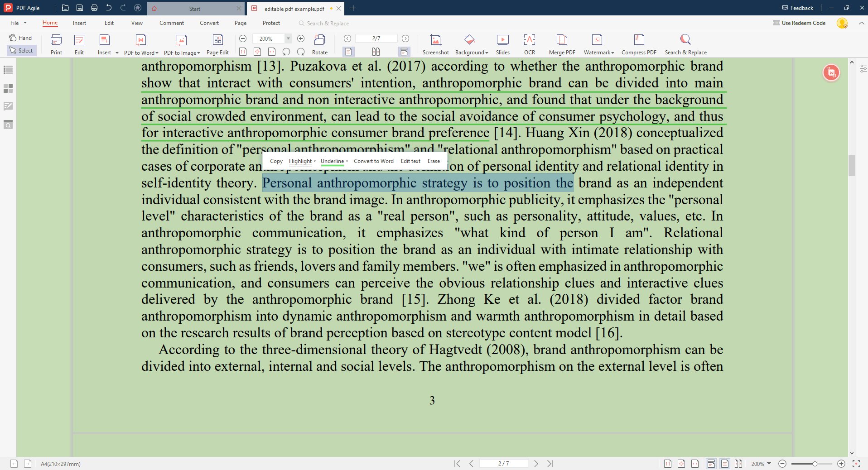The width and height of the screenshot is (868, 470).
Task: Open the Compress PDF tool
Action: click(639, 44)
